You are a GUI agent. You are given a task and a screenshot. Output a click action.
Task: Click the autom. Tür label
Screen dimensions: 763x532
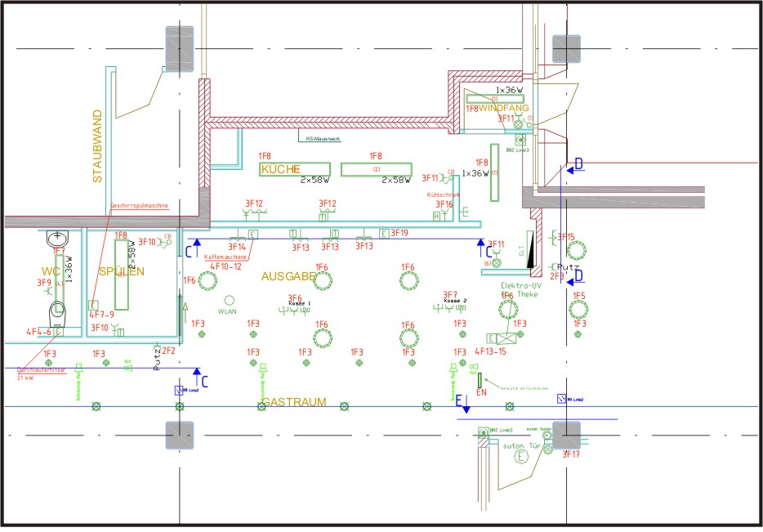click(522, 446)
